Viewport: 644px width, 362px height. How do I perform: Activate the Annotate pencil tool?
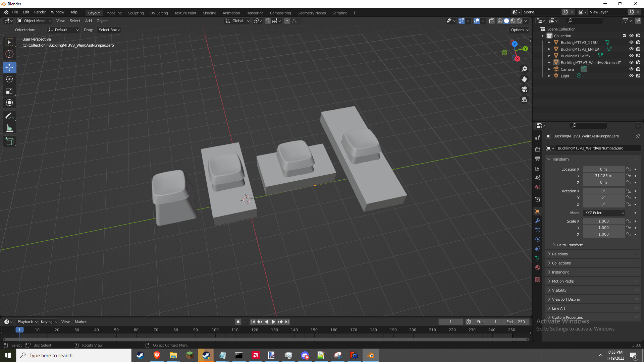[x=9, y=116]
